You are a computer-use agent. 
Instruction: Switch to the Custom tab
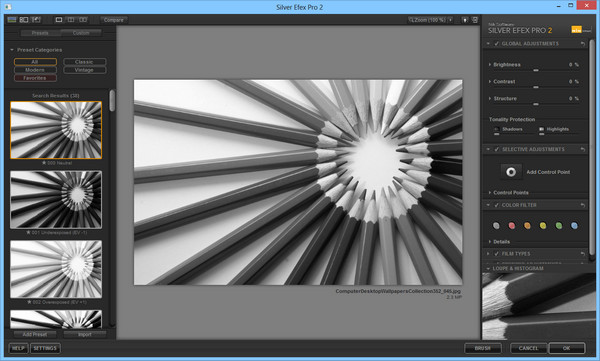81,33
